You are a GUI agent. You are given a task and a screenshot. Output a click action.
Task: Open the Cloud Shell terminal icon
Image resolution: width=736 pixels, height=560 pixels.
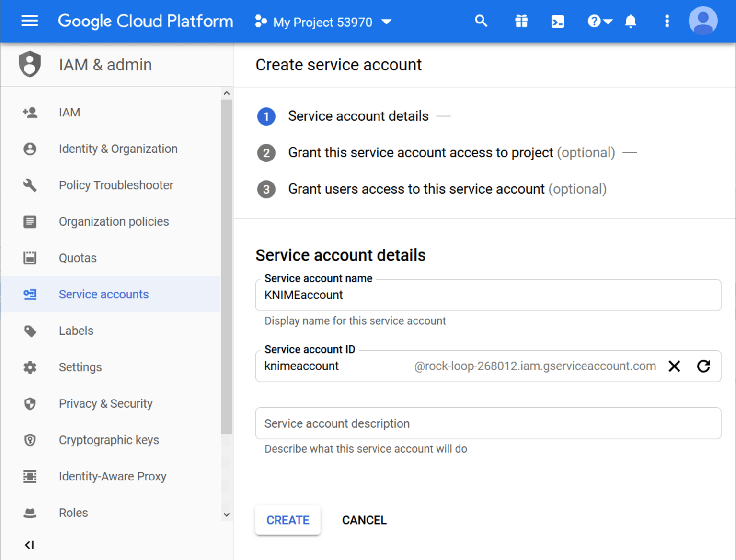coord(557,21)
